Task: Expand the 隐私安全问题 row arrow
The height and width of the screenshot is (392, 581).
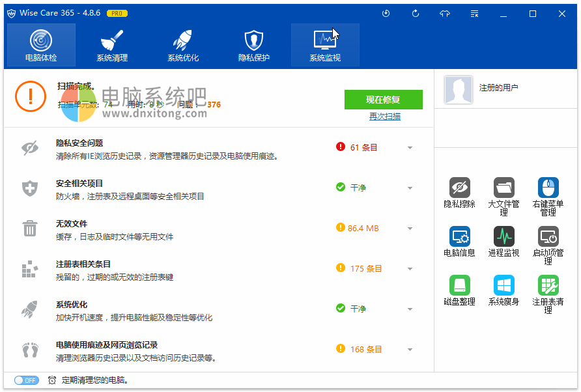Action: pos(410,148)
